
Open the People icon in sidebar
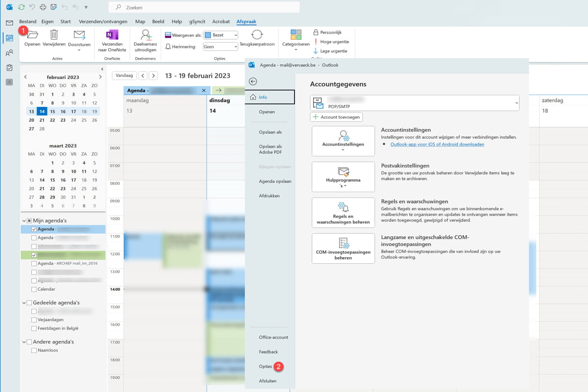[9, 53]
